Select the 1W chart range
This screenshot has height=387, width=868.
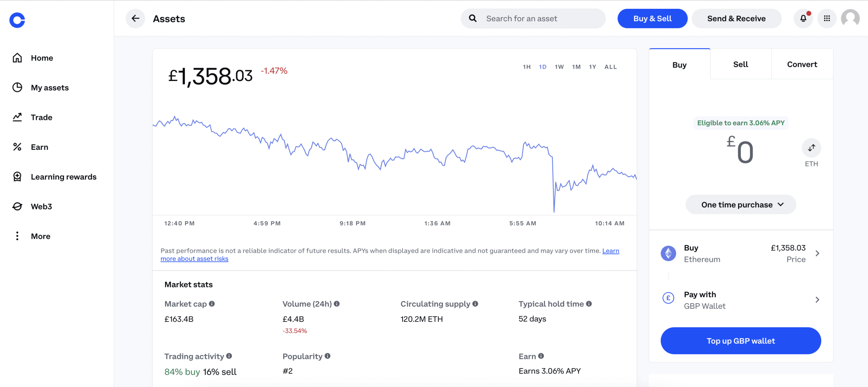click(559, 67)
